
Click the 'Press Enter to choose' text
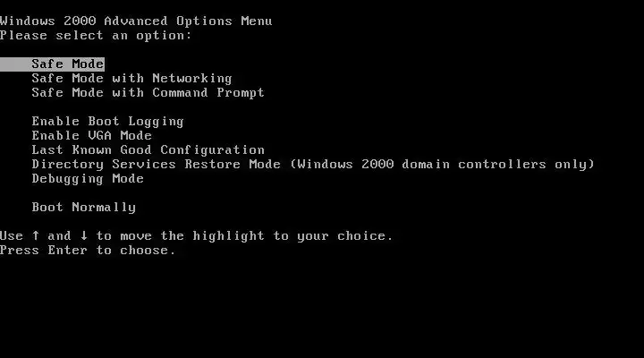(x=88, y=251)
